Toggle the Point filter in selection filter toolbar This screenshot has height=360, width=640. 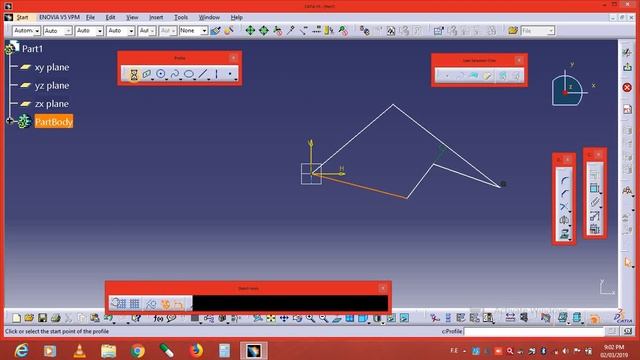447,76
